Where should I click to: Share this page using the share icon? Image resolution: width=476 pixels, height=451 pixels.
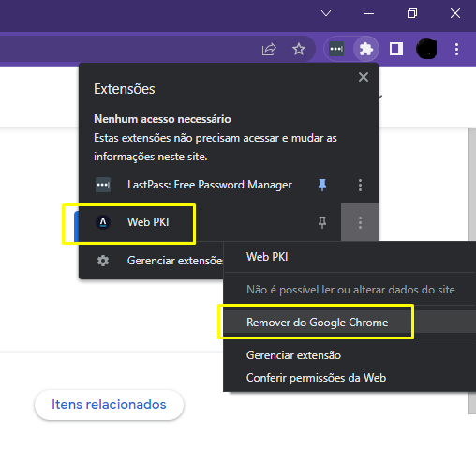(x=269, y=49)
